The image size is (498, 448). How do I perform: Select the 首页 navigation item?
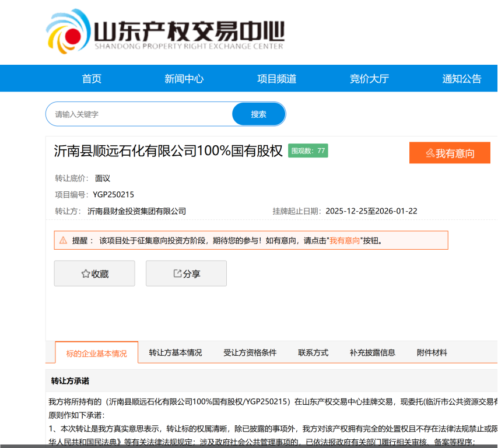91,78
